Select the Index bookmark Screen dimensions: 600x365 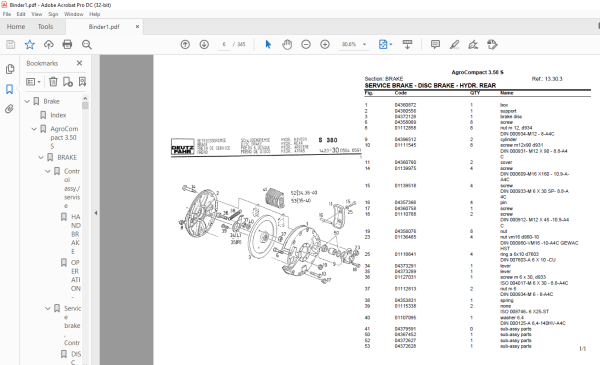58,115
